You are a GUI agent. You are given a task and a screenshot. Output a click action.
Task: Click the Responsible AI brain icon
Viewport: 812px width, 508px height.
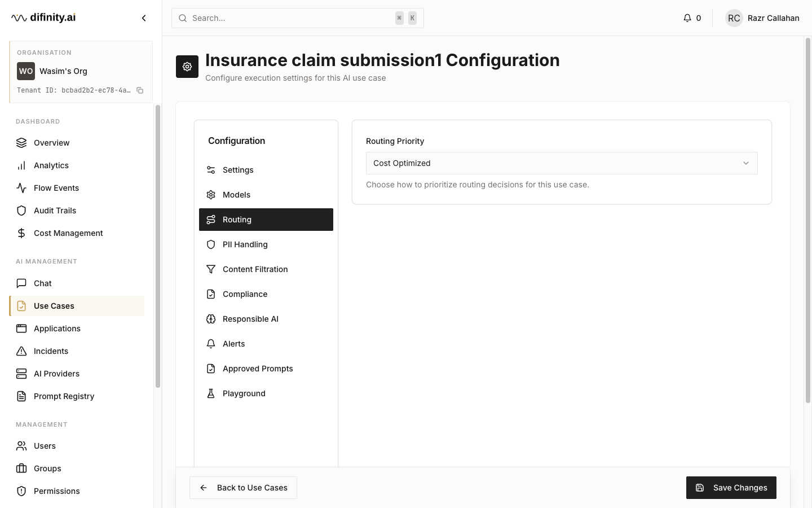pyautogui.click(x=211, y=319)
